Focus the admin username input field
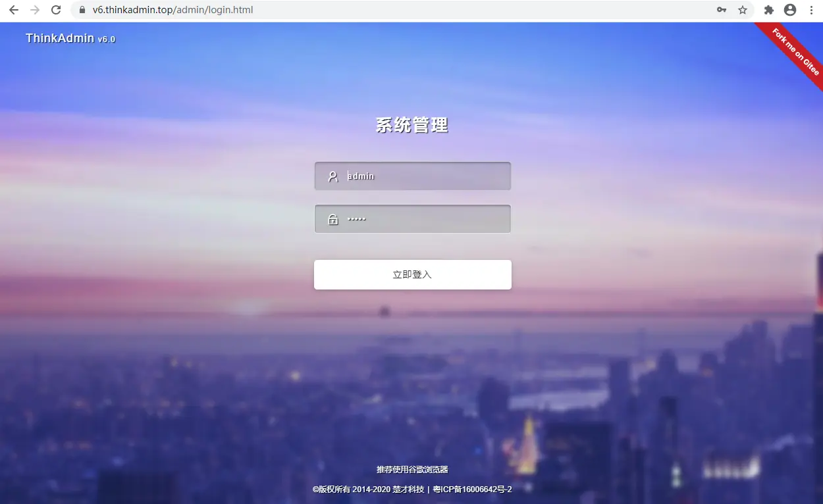Image resolution: width=823 pixels, height=504 pixels. coord(413,176)
